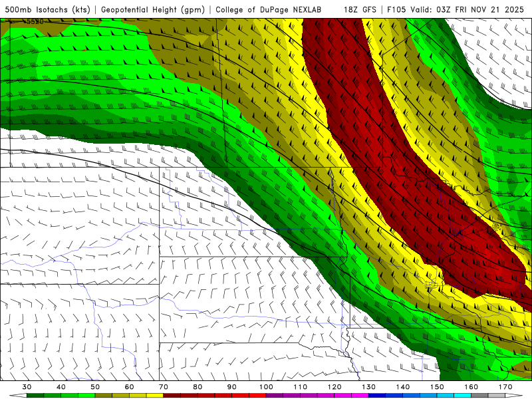Click the '500mb Isotachs (kts)' title text

47,9
